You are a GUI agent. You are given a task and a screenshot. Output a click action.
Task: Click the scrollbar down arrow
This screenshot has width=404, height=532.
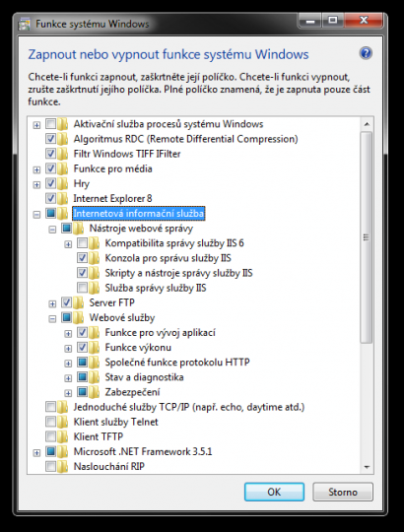367,467
